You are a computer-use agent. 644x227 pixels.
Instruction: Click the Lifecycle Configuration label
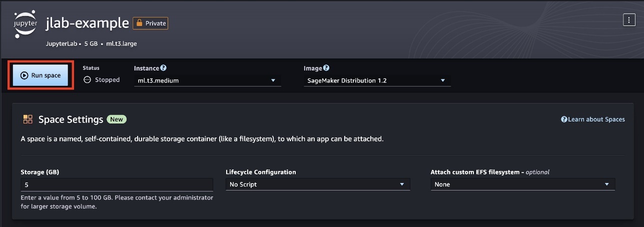pyautogui.click(x=261, y=172)
